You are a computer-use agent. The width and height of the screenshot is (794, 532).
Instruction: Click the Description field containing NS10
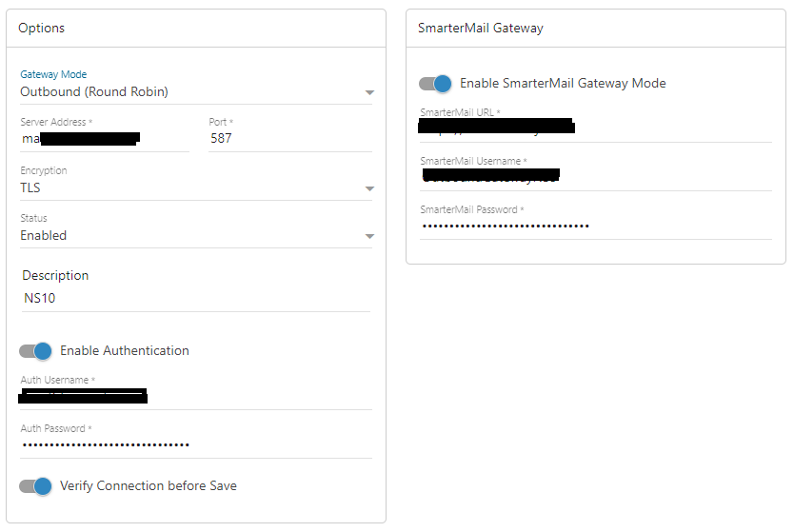pos(195,299)
